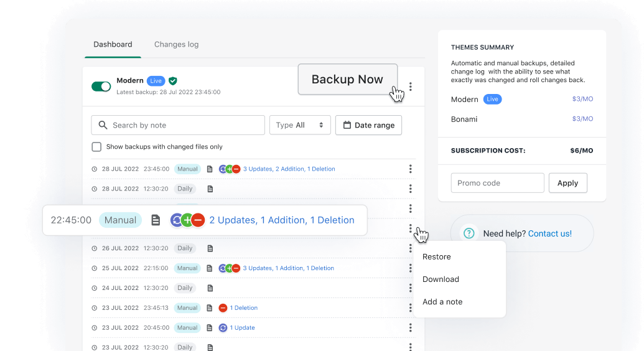The height and width of the screenshot is (351, 644).
Task: Switch to the Changes log tab
Action: click(176, 44)
